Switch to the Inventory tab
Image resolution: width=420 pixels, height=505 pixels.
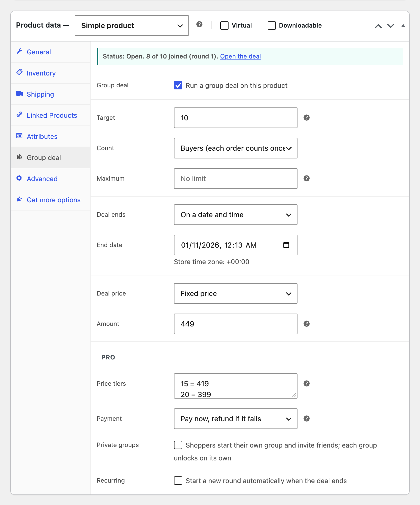[50, 73]
